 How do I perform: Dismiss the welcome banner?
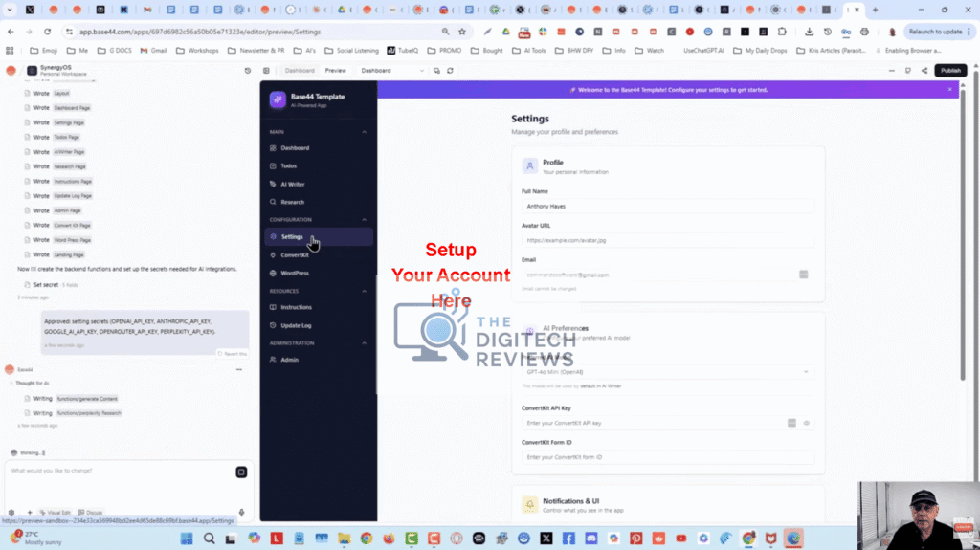pos(950,89)
